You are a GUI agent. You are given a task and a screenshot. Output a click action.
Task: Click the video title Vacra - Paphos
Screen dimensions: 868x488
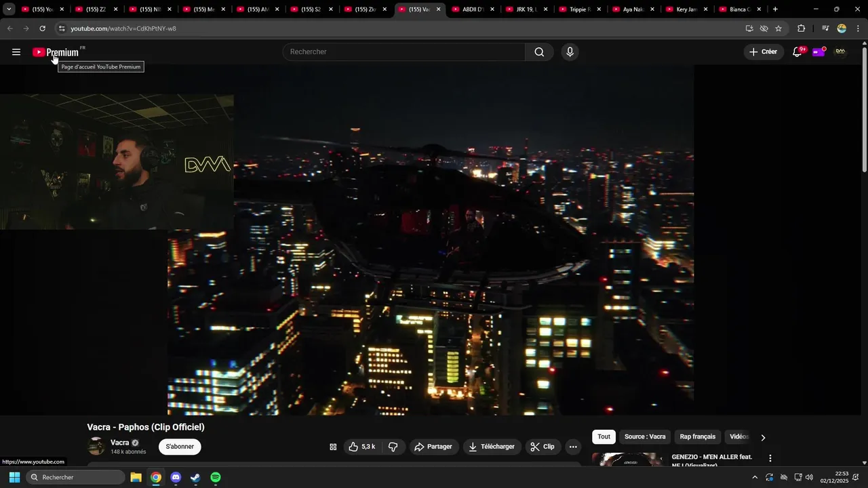click(x=146, y=427)
